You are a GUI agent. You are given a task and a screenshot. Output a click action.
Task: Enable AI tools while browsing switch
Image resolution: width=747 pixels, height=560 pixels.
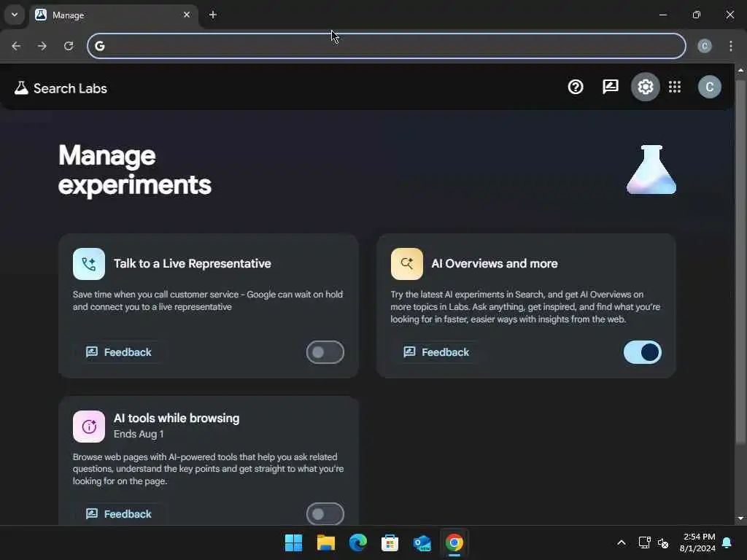[325, 514]
